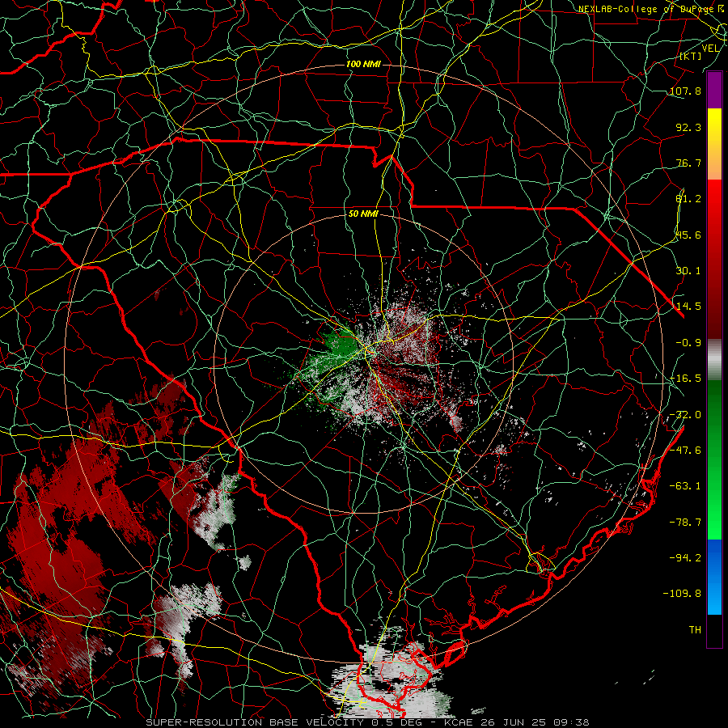
Task: Click the -78.7 velocity scale value
Action: 685,523
